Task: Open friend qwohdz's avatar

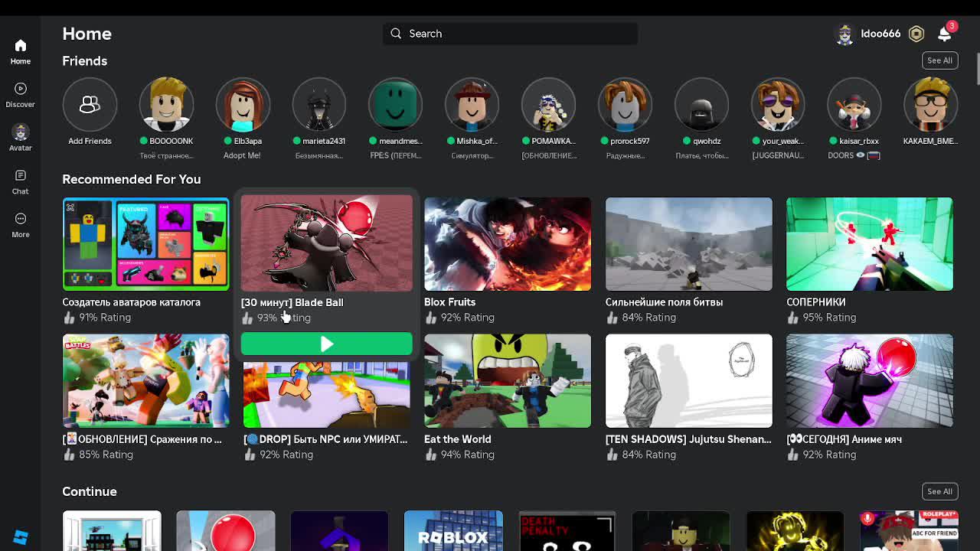Action: (x=701, y=104)
